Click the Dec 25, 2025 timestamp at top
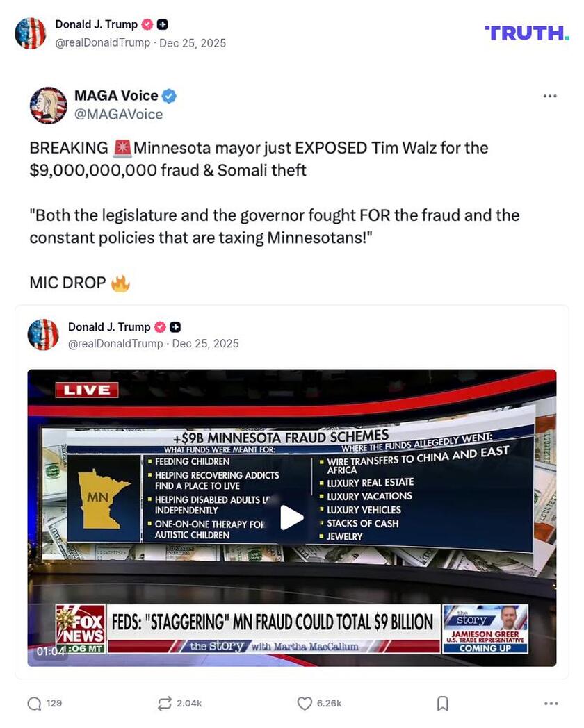The width and height of the screenshot is (584, 728). [x=193, y=42]
